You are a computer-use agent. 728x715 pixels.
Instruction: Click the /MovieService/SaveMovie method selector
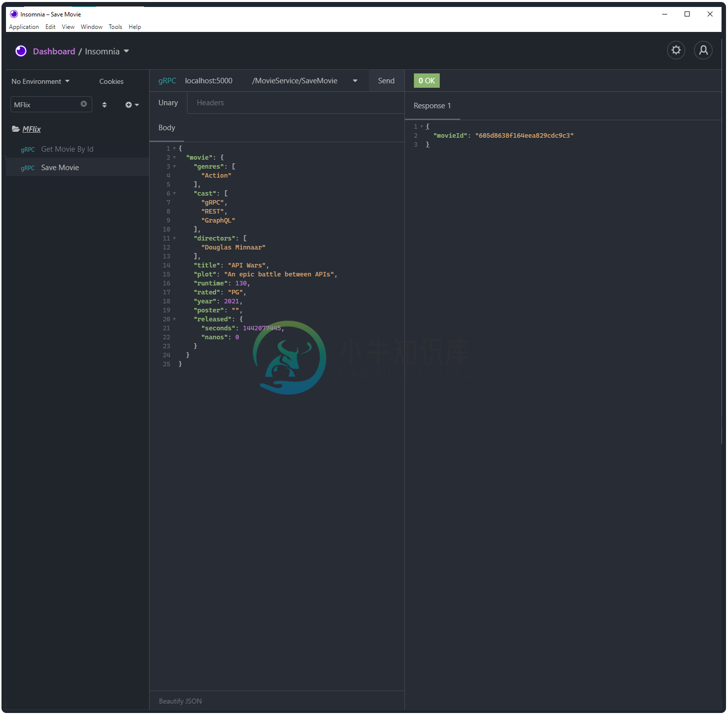(x=305, y=81)
